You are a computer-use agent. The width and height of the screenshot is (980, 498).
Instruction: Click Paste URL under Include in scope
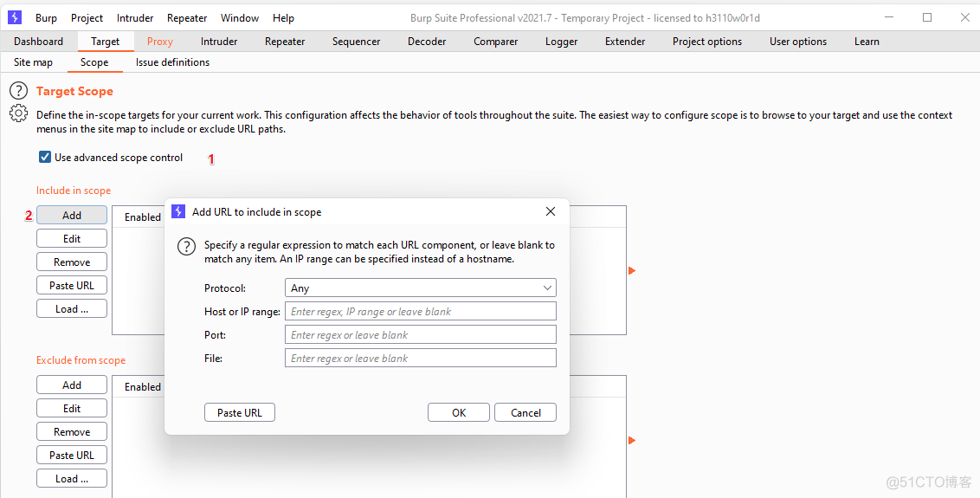click(72, 285)
